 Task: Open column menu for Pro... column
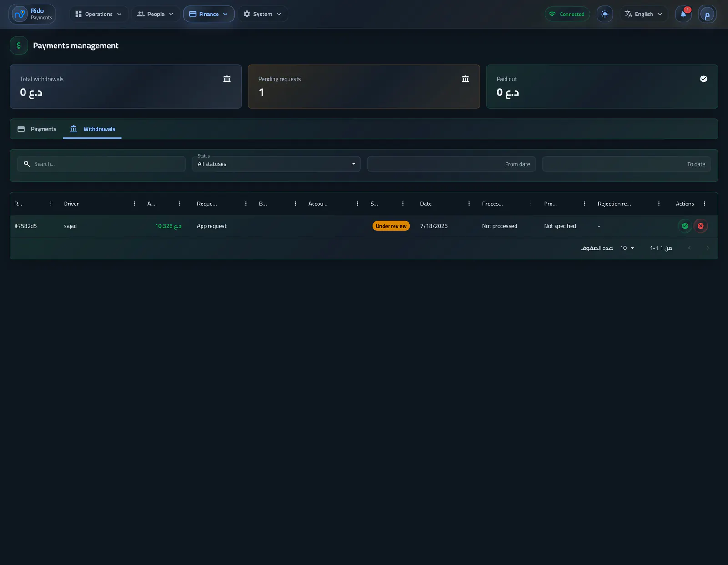[585, 204]
